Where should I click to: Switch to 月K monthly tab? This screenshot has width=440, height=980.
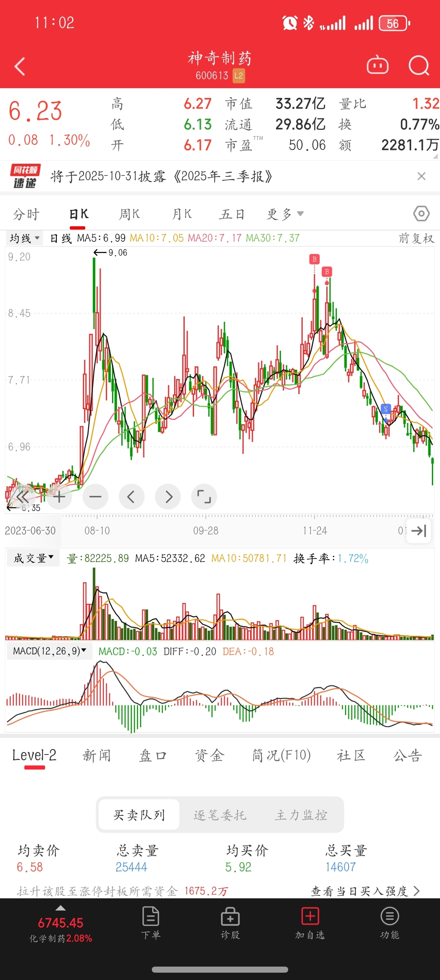point(182,214)
